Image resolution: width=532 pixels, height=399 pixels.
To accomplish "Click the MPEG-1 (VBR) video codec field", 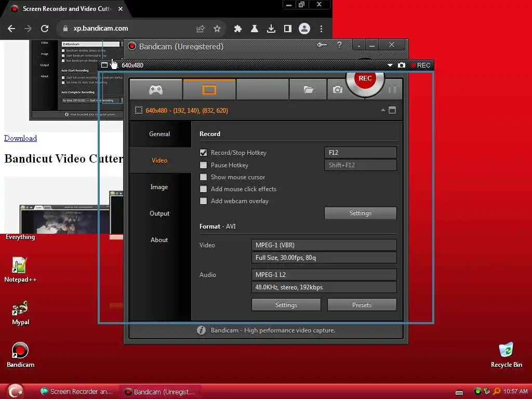I will click(324, 245).
